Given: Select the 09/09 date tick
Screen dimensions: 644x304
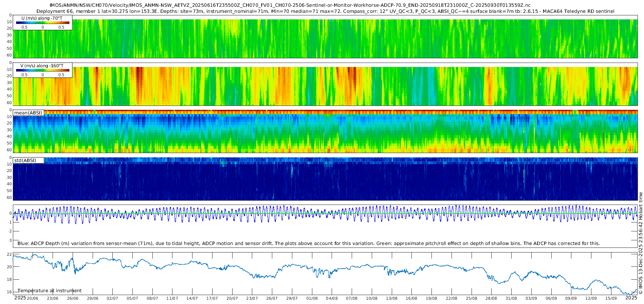Looking at the screenshot, I should [x=571, y=298].
